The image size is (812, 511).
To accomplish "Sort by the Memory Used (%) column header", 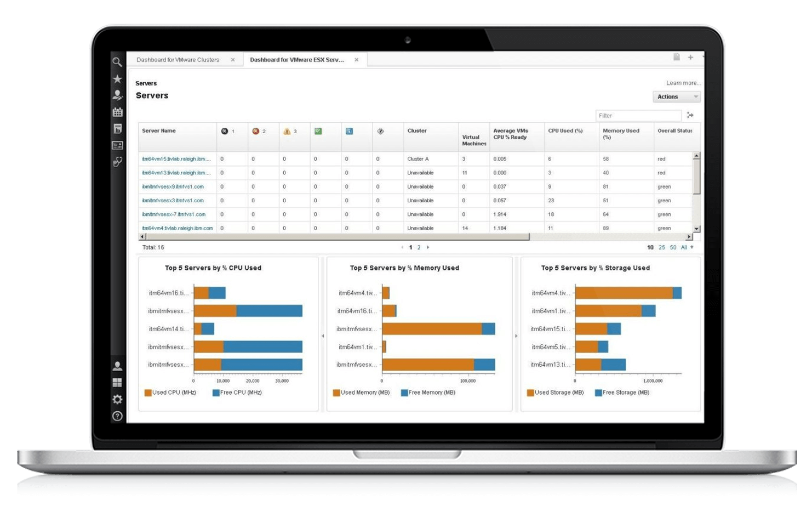I will (x=621, y=134).
